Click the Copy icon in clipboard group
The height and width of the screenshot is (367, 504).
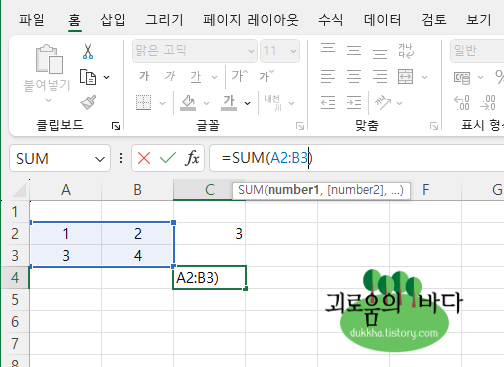(88, 77)
